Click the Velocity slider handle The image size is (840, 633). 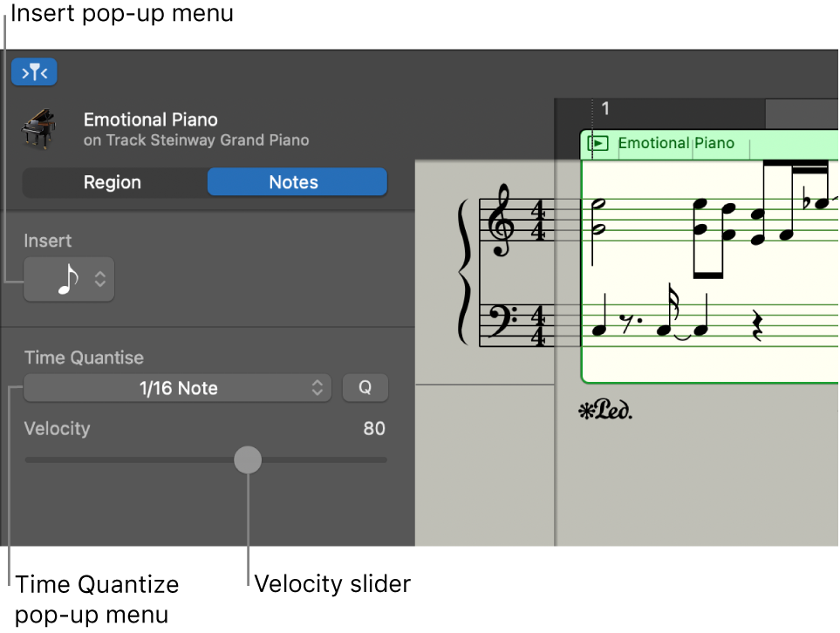pos(247,459)
